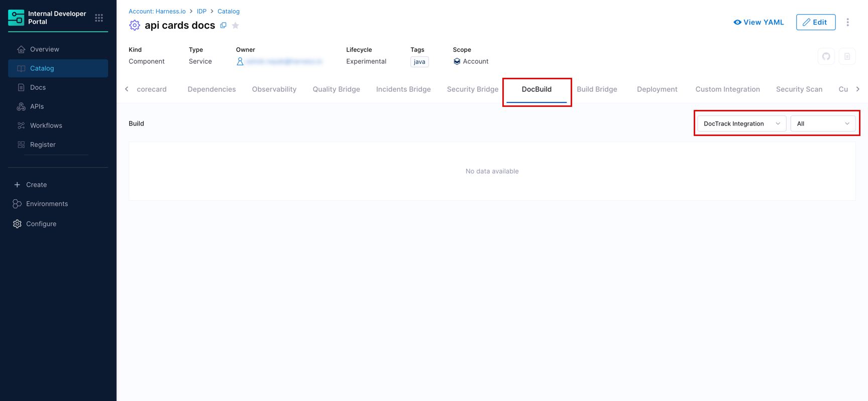Click the Configure gear icon
This screenshot has width=868, height=401.
click(x=17, y=224)
